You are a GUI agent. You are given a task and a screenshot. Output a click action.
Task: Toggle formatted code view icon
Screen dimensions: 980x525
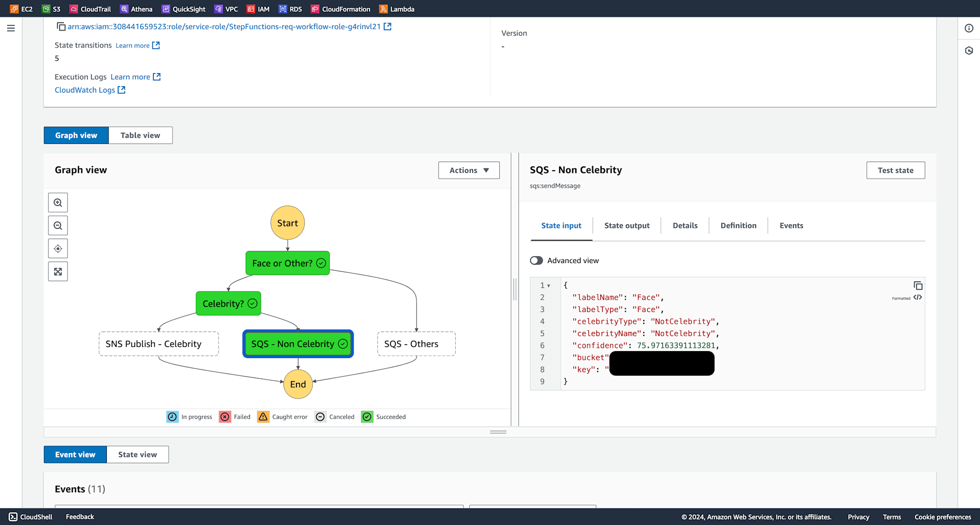pyautogui.click(x=918, y=297)
